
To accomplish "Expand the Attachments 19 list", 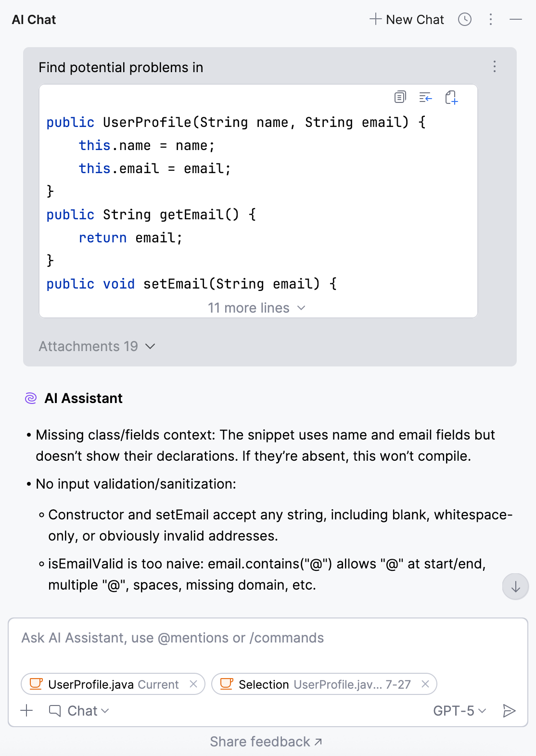I will (97, 346).
